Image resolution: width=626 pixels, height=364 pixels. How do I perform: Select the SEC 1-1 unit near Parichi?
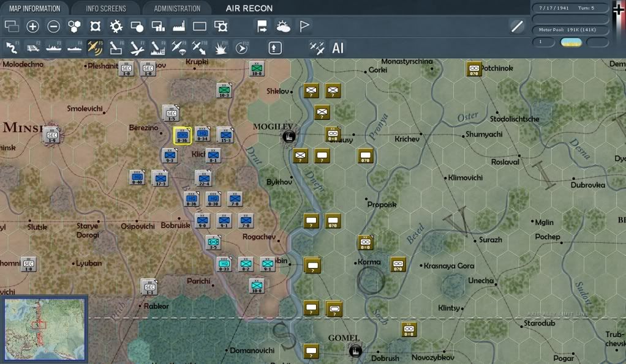149,287
